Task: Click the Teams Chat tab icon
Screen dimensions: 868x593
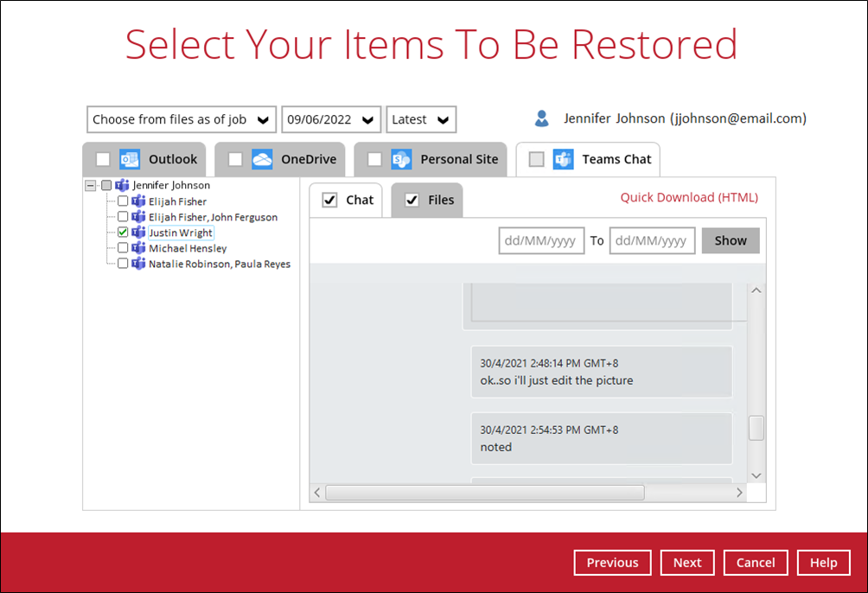Action: [x=564, y=159]
